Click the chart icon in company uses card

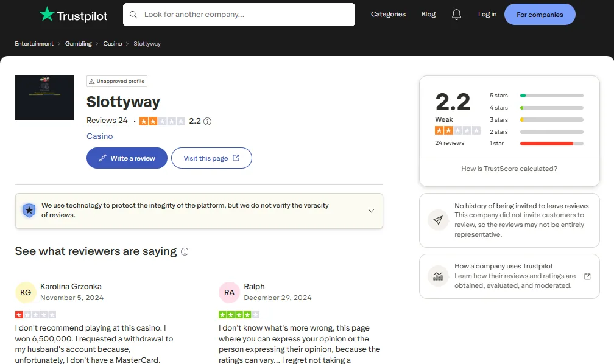[x=438, y=276]
